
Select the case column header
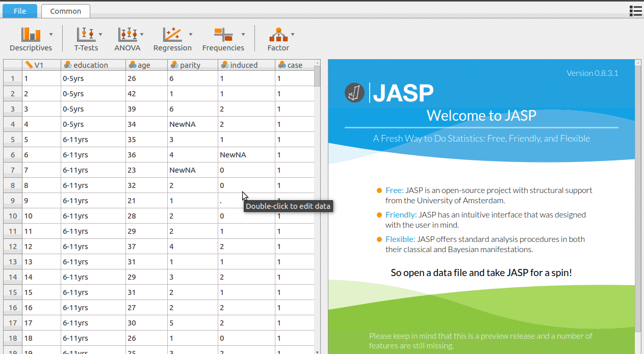click(295, 65)
